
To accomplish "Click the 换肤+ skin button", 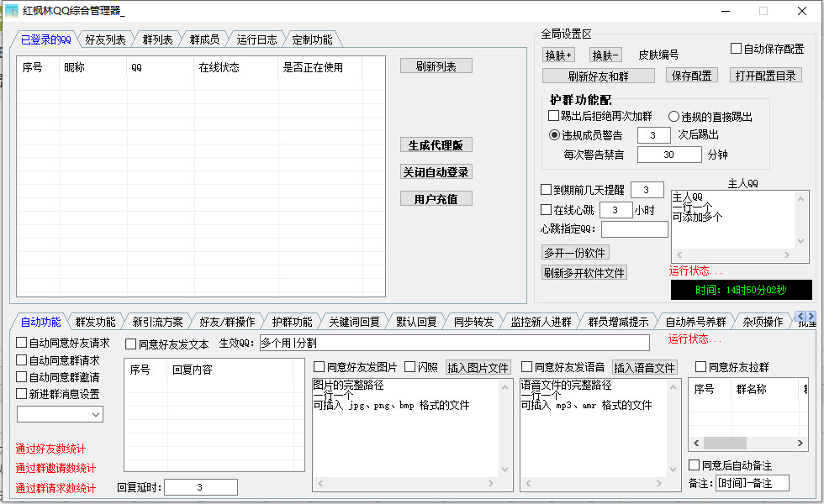I will pyautogui.click(x=558, y=55).
